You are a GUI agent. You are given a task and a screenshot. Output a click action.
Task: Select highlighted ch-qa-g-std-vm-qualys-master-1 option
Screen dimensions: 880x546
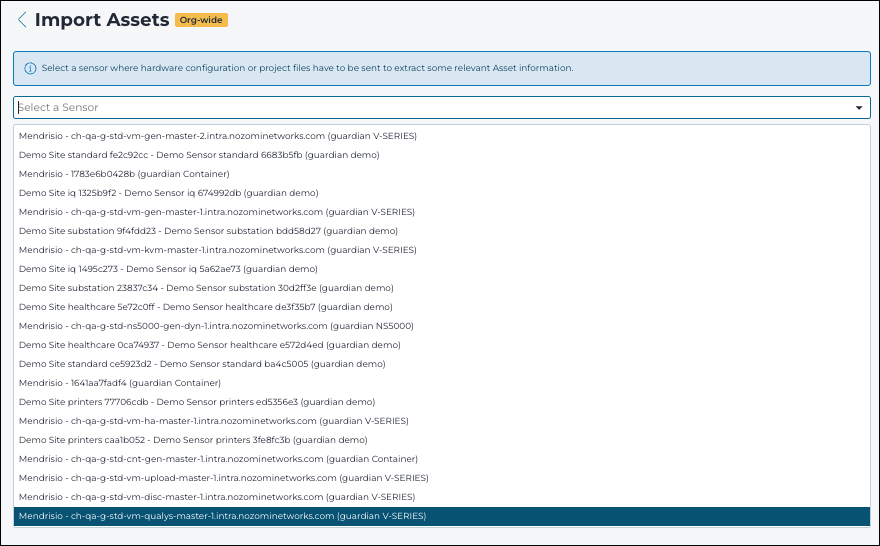point(442,517)
